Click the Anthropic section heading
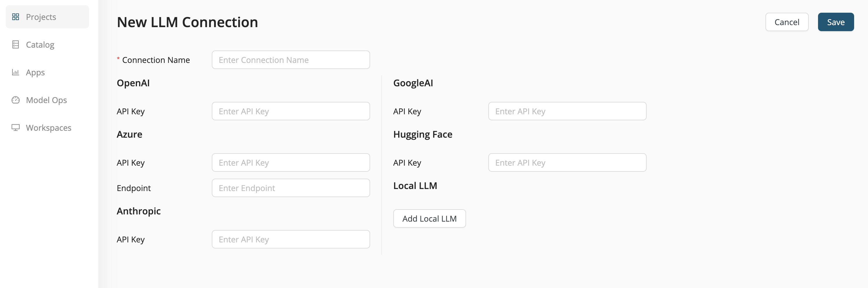 click(138, 211)
